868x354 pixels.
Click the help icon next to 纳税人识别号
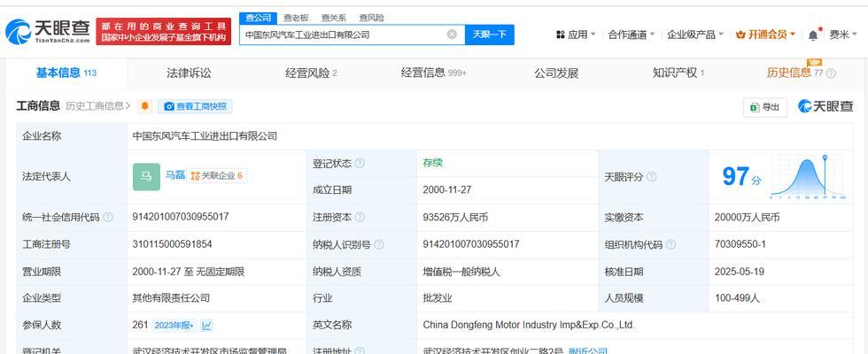[x=379, y=244]
